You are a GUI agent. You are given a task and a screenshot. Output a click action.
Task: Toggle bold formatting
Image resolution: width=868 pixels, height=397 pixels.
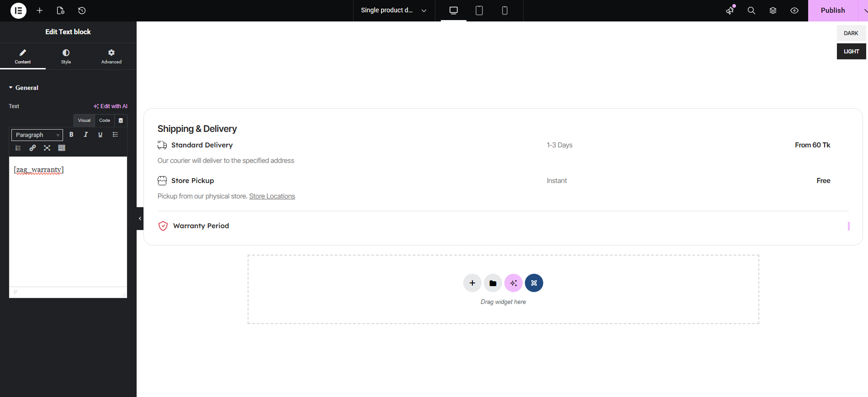click(x=71, y=135)
